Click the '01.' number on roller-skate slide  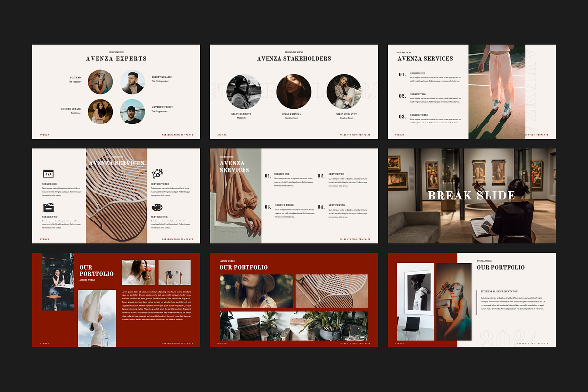402,75
